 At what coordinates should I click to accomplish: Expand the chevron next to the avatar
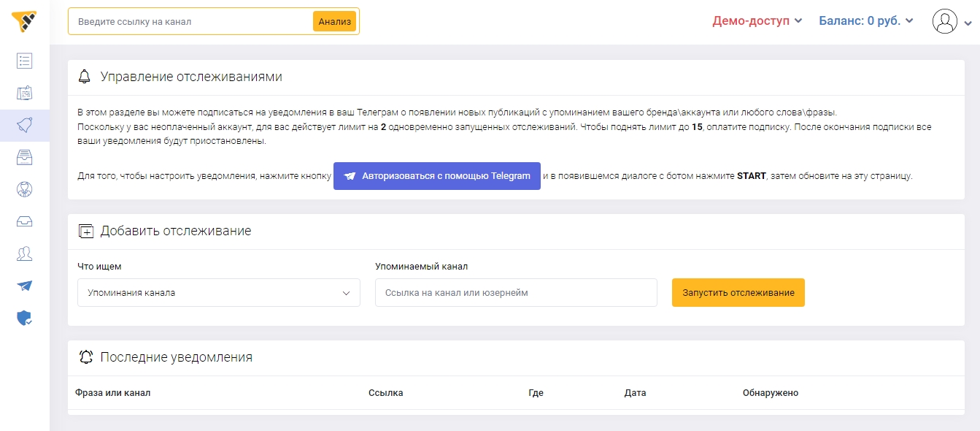(968, 22)
